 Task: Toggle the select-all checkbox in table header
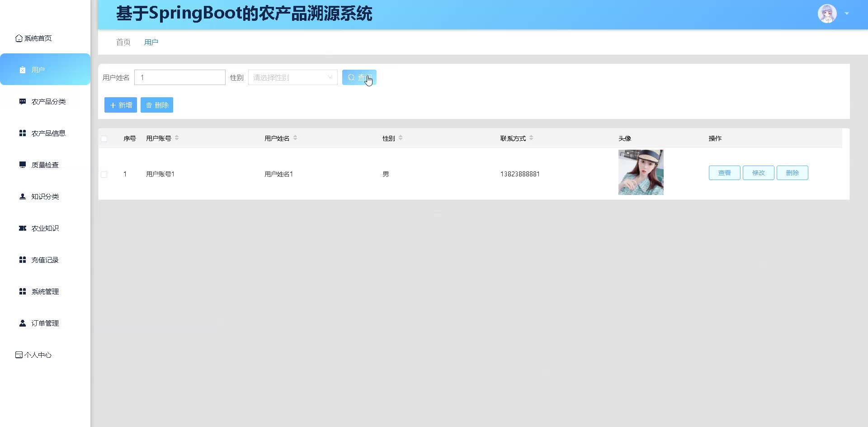[x=104, y=139]
